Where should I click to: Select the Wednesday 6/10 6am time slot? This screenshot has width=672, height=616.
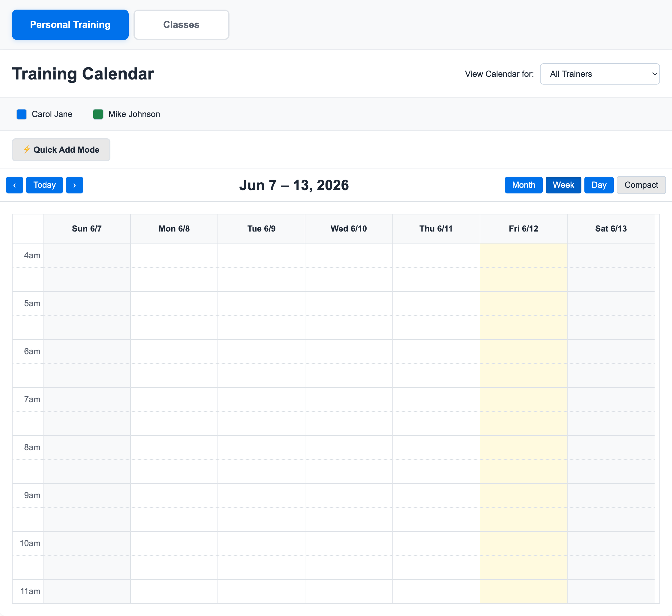349,352
